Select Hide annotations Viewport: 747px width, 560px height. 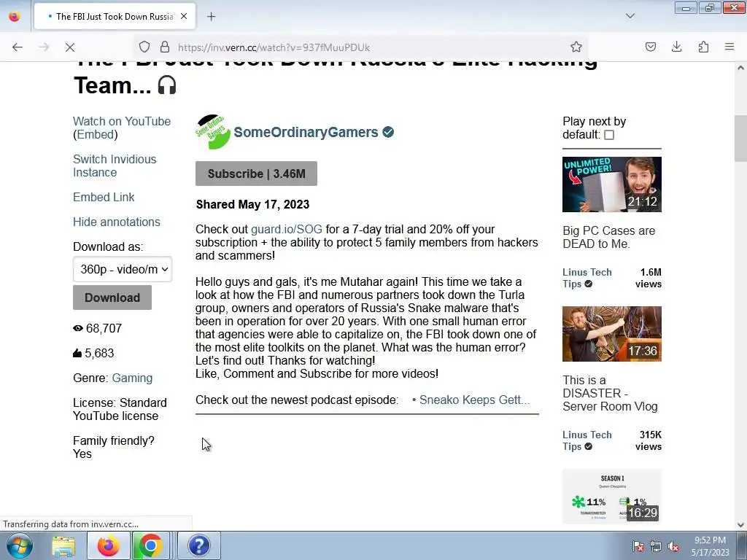pos(116,222)
